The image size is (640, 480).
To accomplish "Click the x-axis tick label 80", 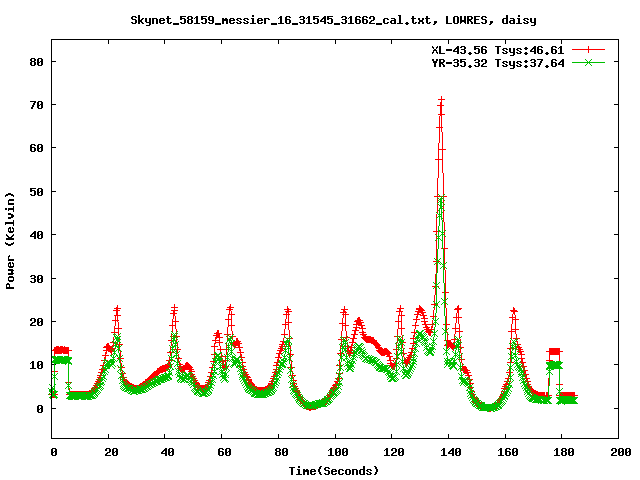I will 281,452.
